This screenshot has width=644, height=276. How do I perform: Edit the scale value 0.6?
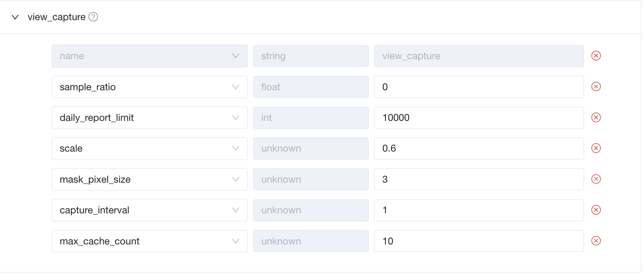(x=479, y=148)
